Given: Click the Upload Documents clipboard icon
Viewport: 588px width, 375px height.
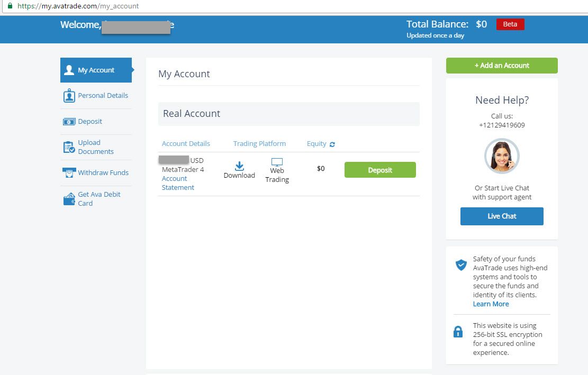Looking at the screenshot, I should click(69, 147).
